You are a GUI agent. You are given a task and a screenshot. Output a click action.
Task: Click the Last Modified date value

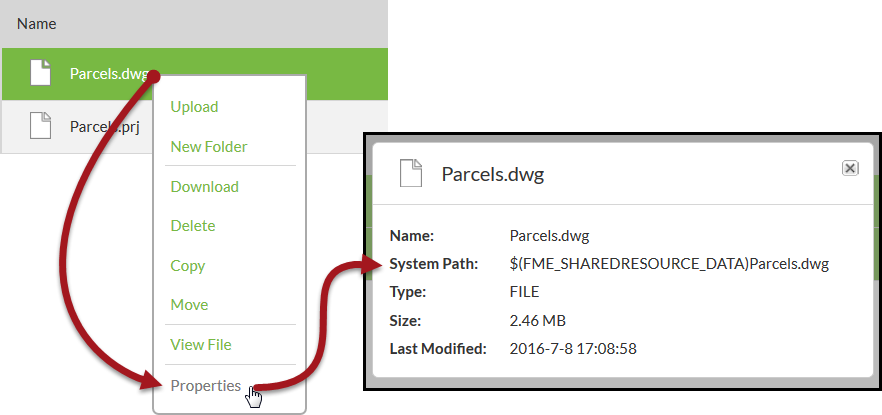point(573,349)
